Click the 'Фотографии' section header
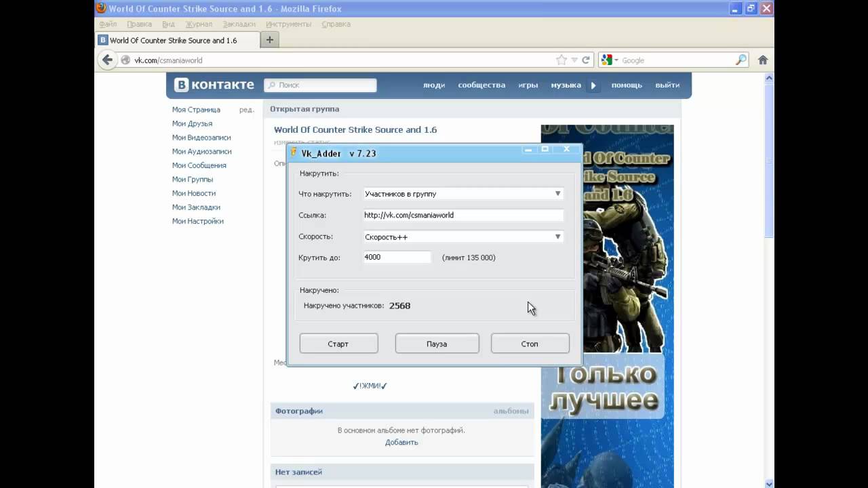Viewport: 868px width, 488px height. (299, 411)
